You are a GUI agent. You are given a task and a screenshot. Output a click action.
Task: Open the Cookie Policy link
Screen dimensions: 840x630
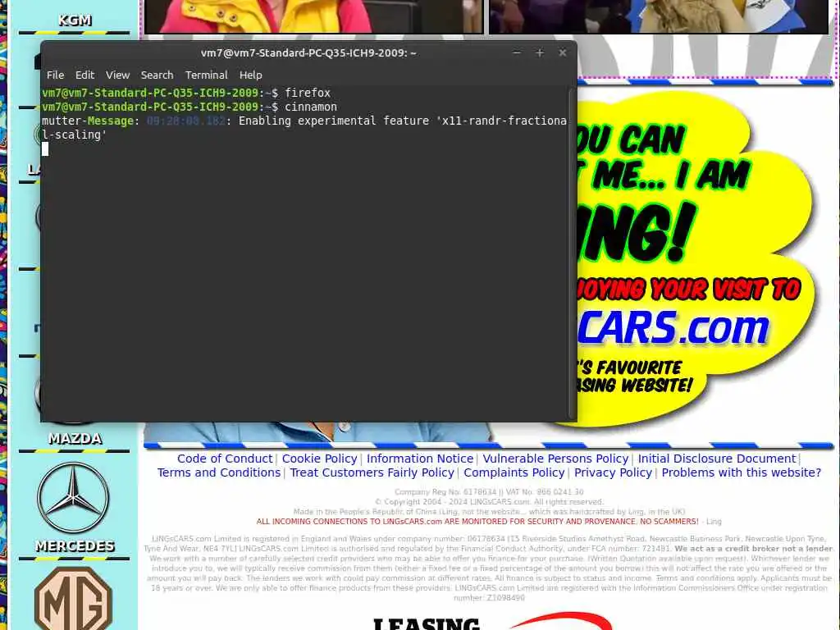tap(319, 459)
